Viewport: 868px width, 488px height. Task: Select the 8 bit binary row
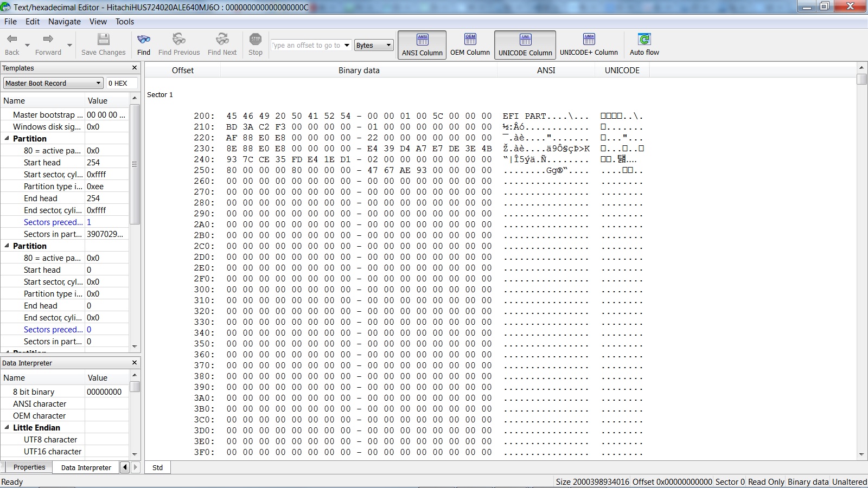(65, 391)
